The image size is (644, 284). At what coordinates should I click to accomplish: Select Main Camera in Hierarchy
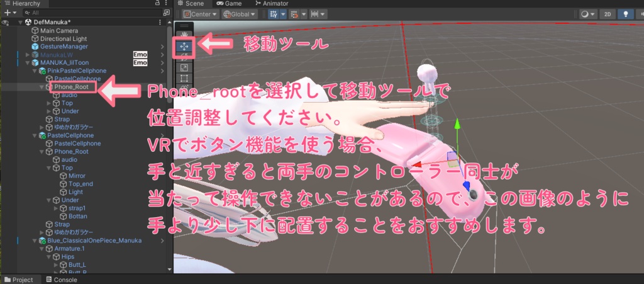tap(59, 30)
